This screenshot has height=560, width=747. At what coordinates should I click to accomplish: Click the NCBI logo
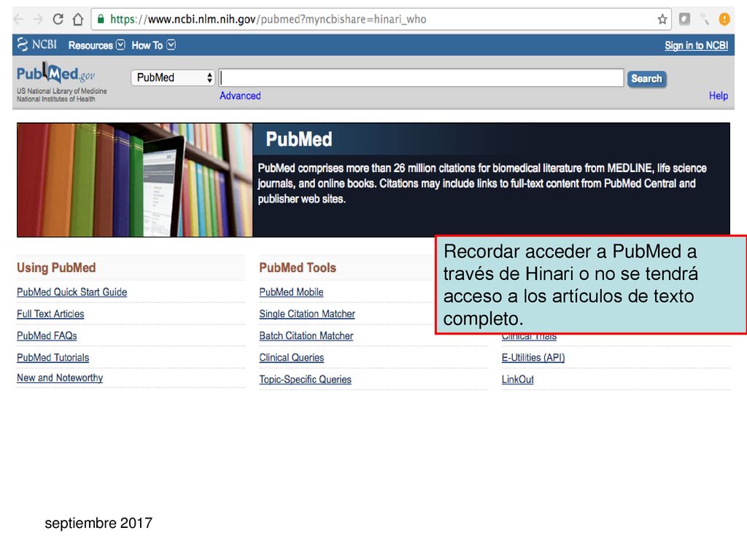36,44
